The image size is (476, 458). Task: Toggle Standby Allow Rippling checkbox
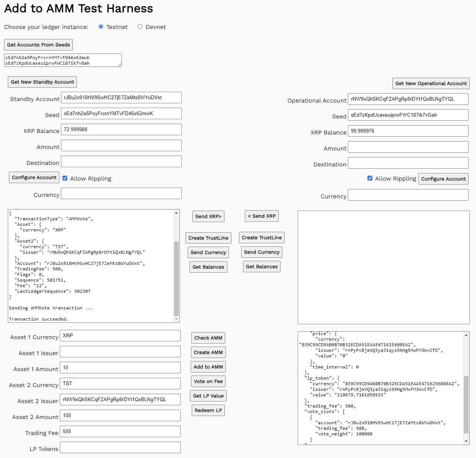pos(65,178)
